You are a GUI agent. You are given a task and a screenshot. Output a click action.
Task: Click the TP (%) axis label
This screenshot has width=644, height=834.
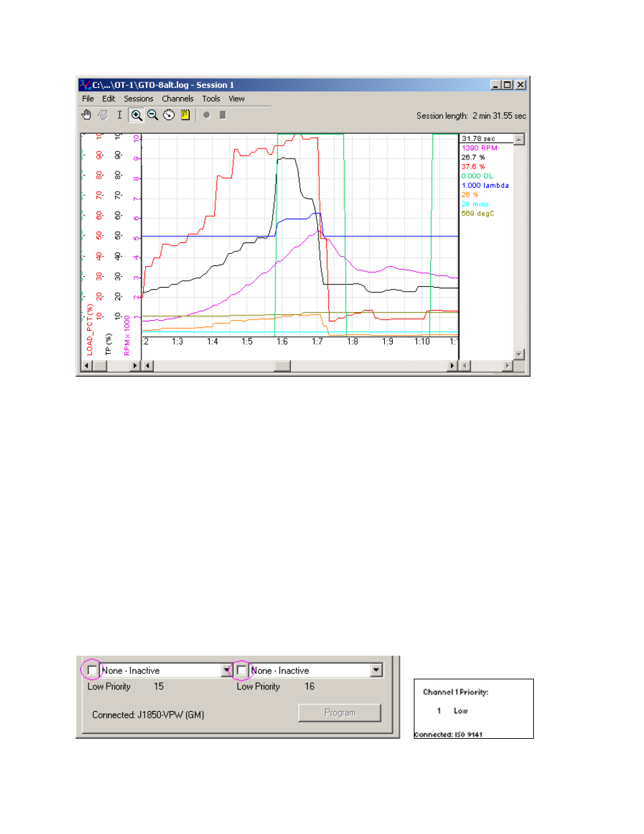[108, 344]
